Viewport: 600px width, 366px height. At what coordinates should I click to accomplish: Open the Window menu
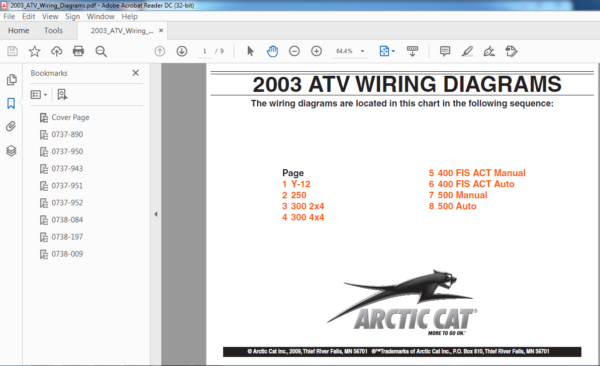click(x=101, y=16)
